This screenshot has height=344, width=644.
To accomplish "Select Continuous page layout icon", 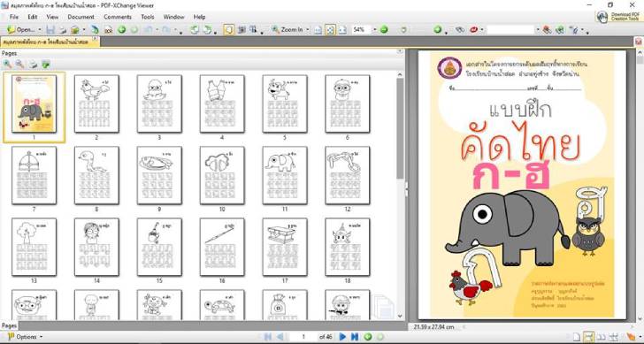I will pos(589,337).
